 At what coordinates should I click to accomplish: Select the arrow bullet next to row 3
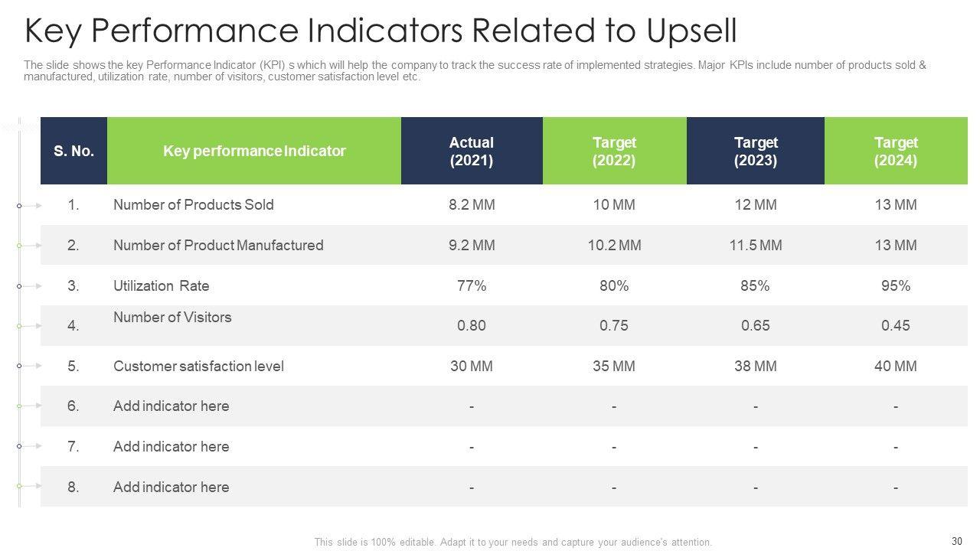click(29, 286)
